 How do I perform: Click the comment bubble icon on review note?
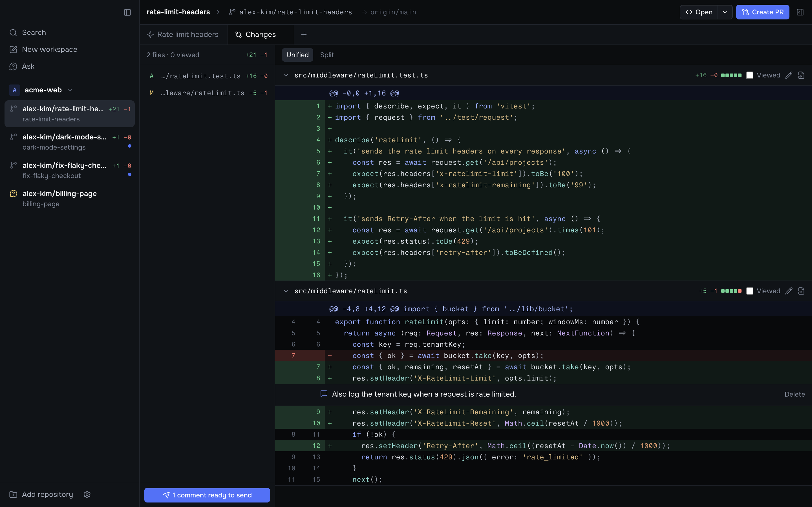324,394
